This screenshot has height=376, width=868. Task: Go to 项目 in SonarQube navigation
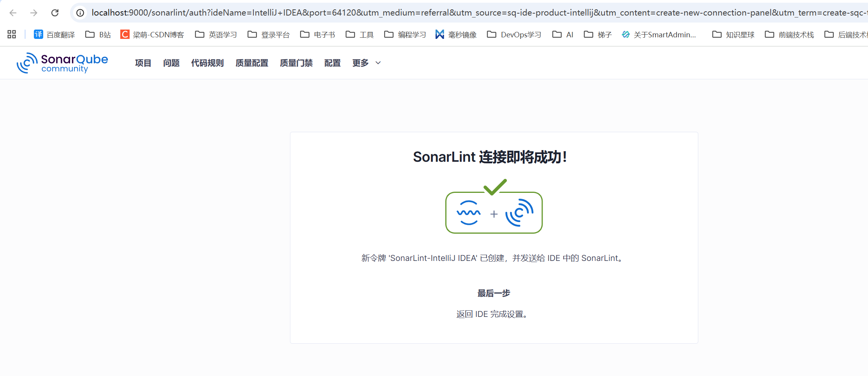143,63
